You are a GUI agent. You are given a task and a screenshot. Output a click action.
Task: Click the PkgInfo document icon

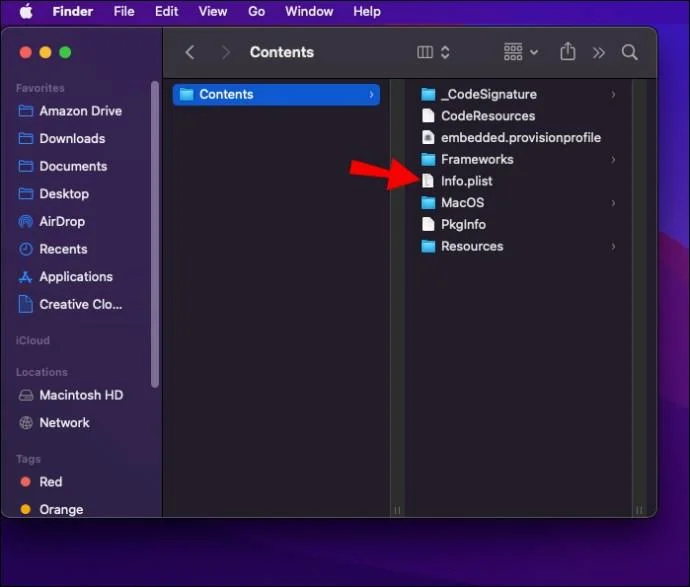tap(428, 224)
